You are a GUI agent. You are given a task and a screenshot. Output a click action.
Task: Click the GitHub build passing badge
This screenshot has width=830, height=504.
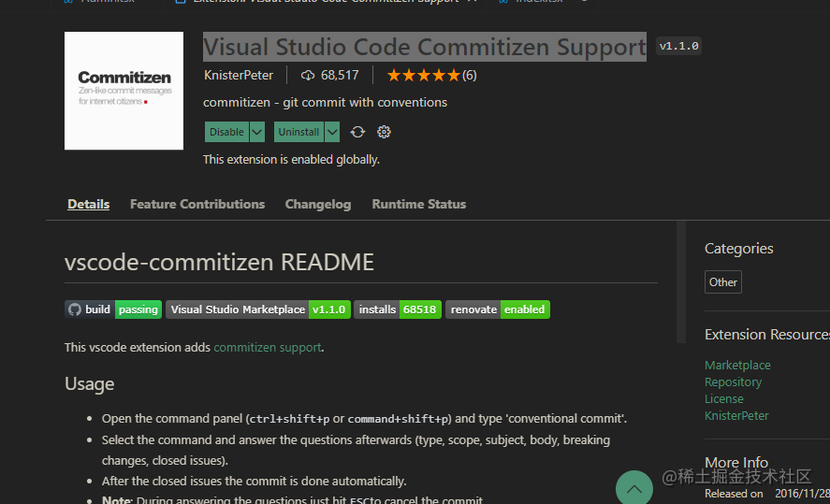pos(113,310)
